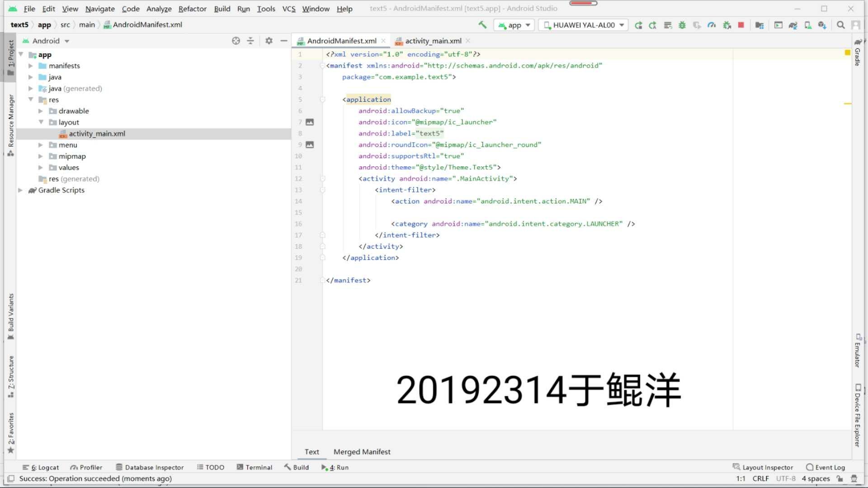Stop the running app with red square
The image size is (868, 488).
click(741, 25)
